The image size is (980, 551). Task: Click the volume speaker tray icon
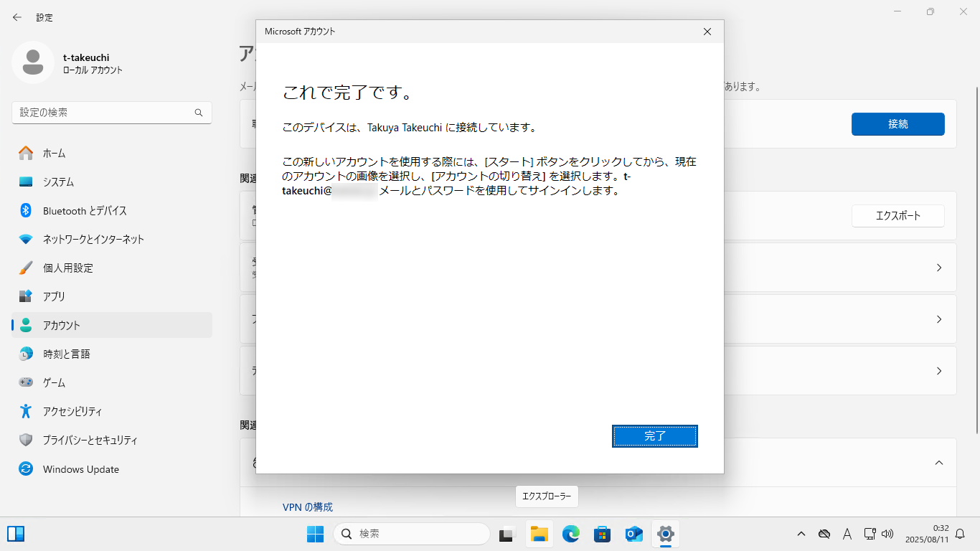[x=887, y=534]
